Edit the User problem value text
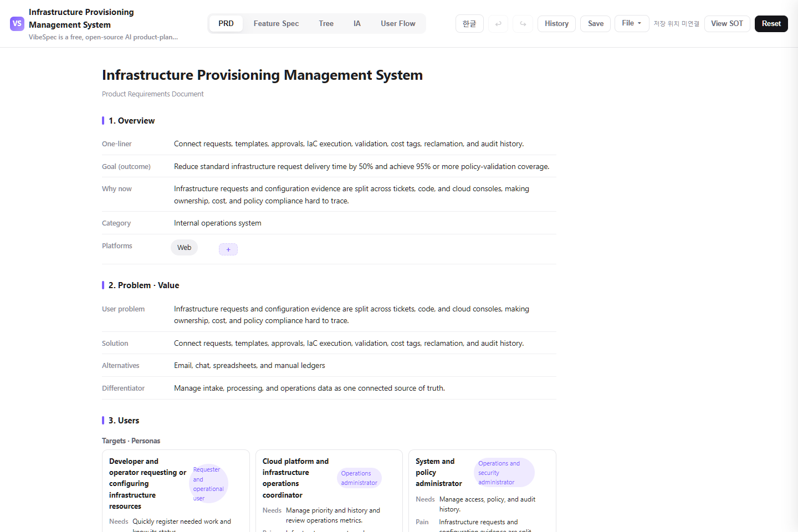The width and height of the screenshot is (798, 532). pos(351,315)
